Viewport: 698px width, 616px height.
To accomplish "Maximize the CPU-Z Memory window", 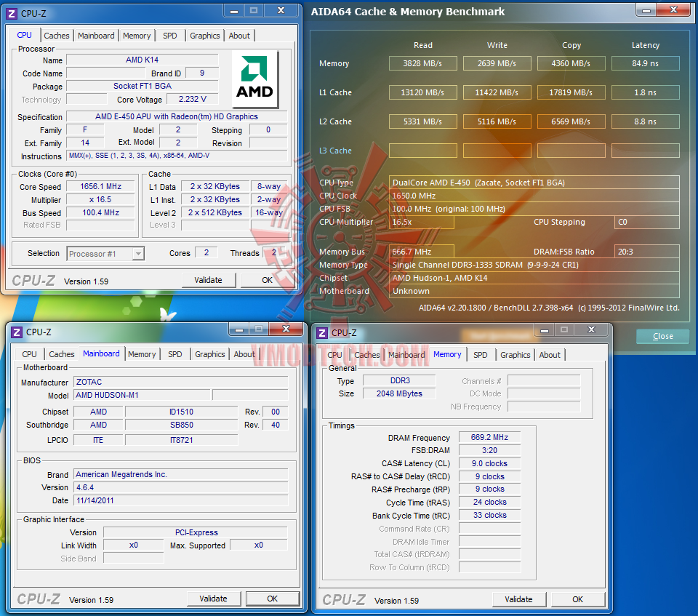I will coord(564,329).
